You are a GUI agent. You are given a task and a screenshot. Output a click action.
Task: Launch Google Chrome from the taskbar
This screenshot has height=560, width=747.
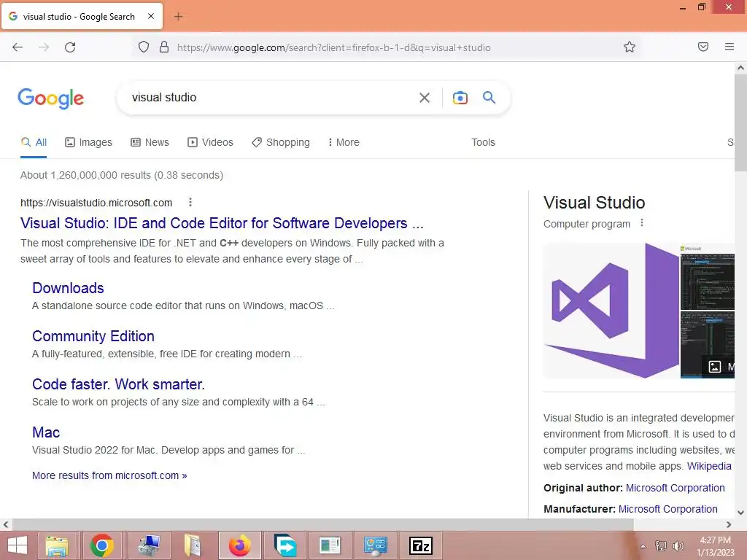(101, 545)
